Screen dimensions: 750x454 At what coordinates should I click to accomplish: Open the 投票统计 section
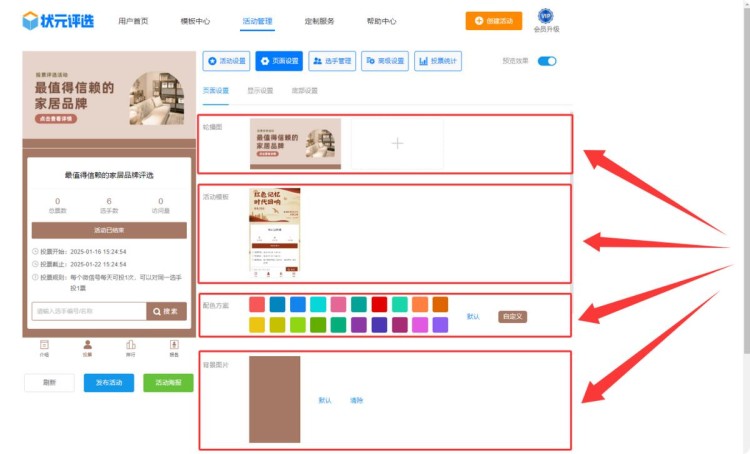(438, 61)
